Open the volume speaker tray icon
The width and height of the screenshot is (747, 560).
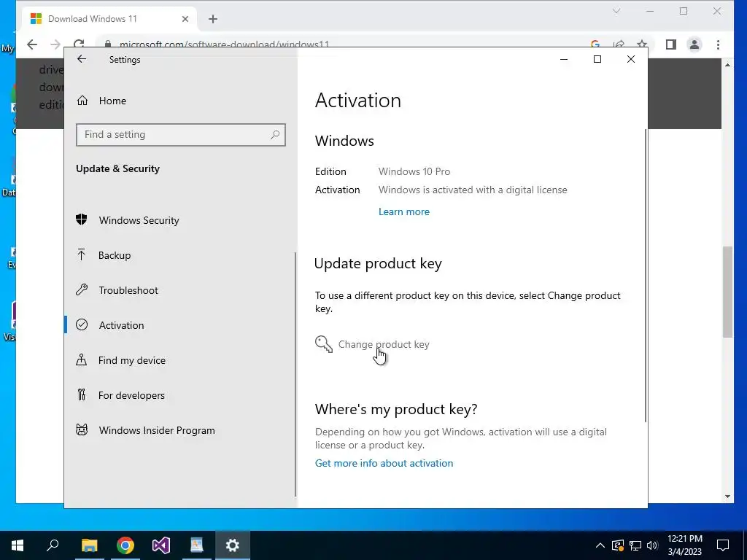[653, 545]
